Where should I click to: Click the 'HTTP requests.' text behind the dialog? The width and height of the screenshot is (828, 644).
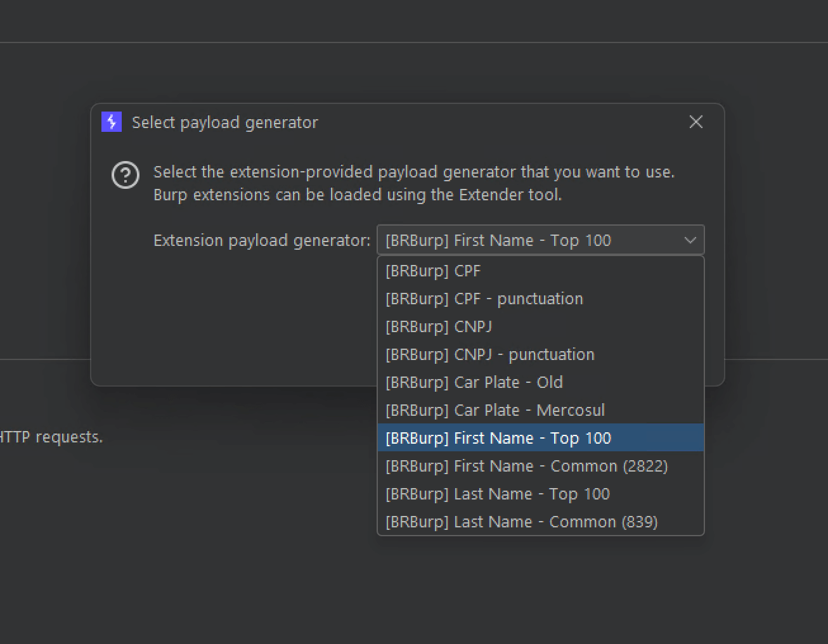51,437
